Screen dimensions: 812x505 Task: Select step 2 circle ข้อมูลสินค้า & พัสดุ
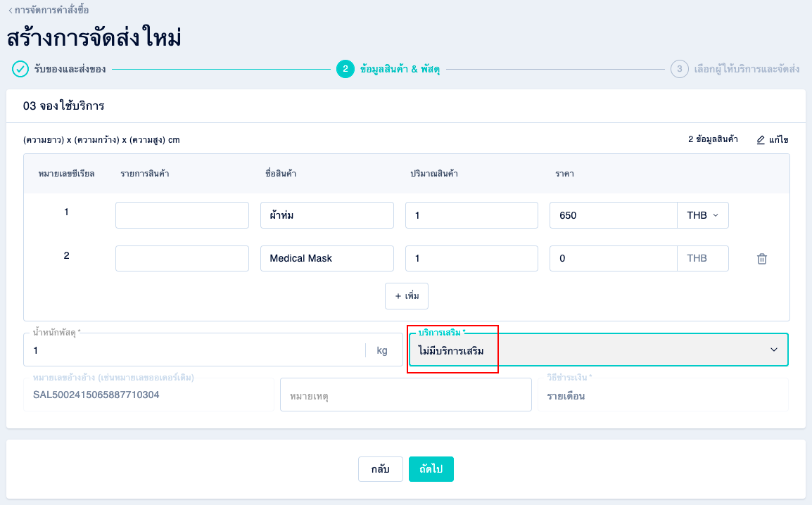click(345, 69)
